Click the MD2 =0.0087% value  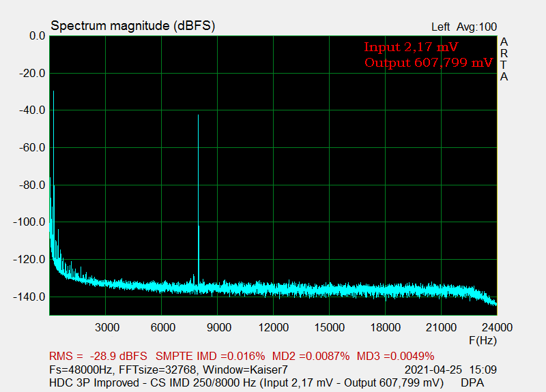311,356
